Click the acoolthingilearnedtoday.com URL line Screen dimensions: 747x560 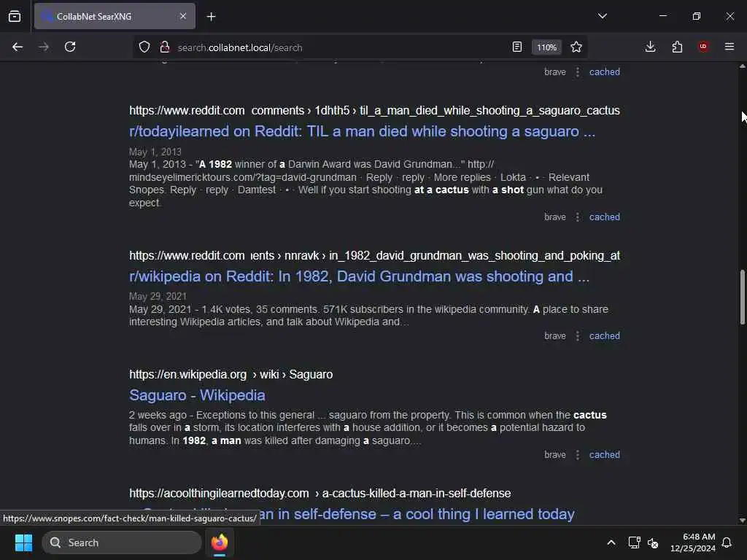[x=320, y=494]
